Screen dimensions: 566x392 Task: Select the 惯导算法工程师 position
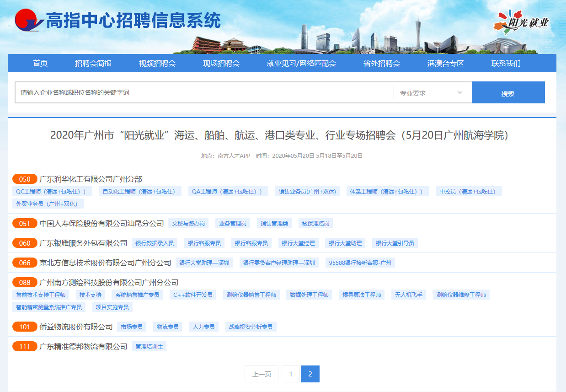pyautogui.click(x=362, y=295)
